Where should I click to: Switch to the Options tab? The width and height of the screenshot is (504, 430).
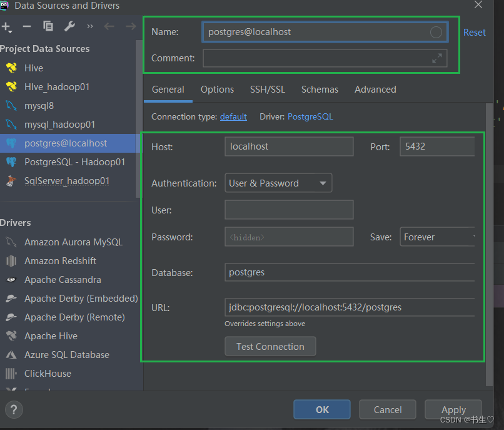tap(217, 90)
